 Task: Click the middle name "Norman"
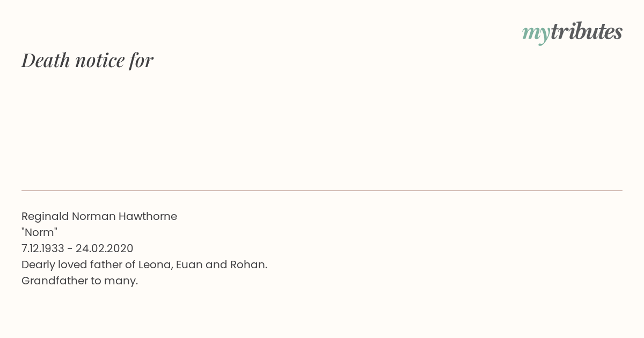click(x=93, y=216)
